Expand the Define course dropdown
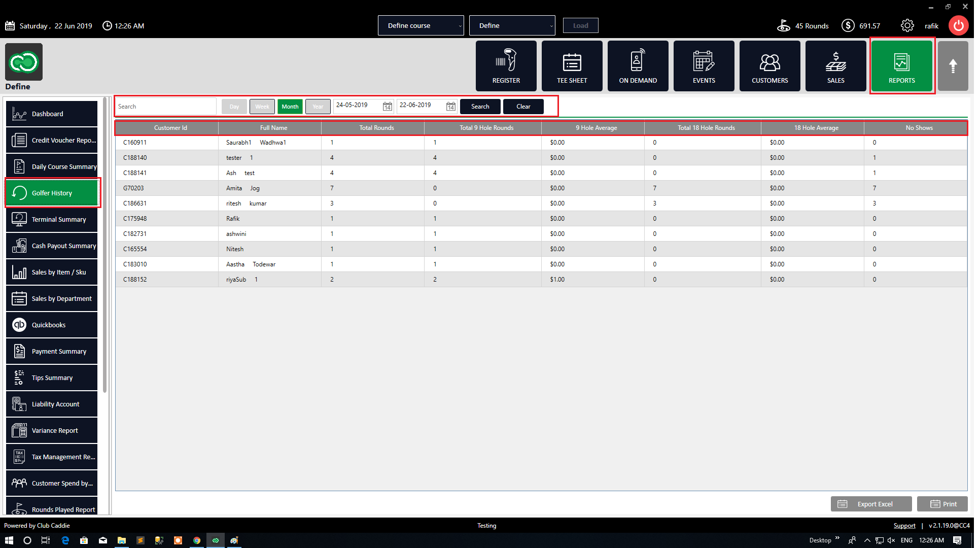 click(x=421, y=25)
